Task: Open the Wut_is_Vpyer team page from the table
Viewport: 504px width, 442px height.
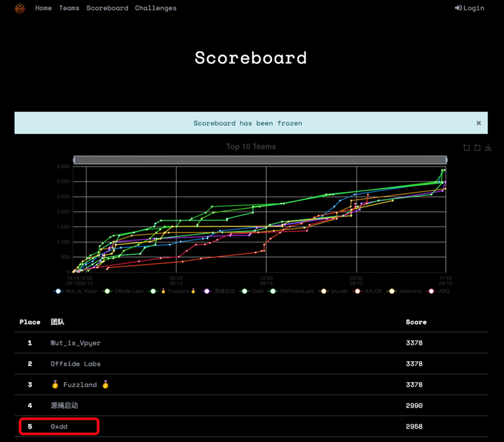Action: pos(75,343)
